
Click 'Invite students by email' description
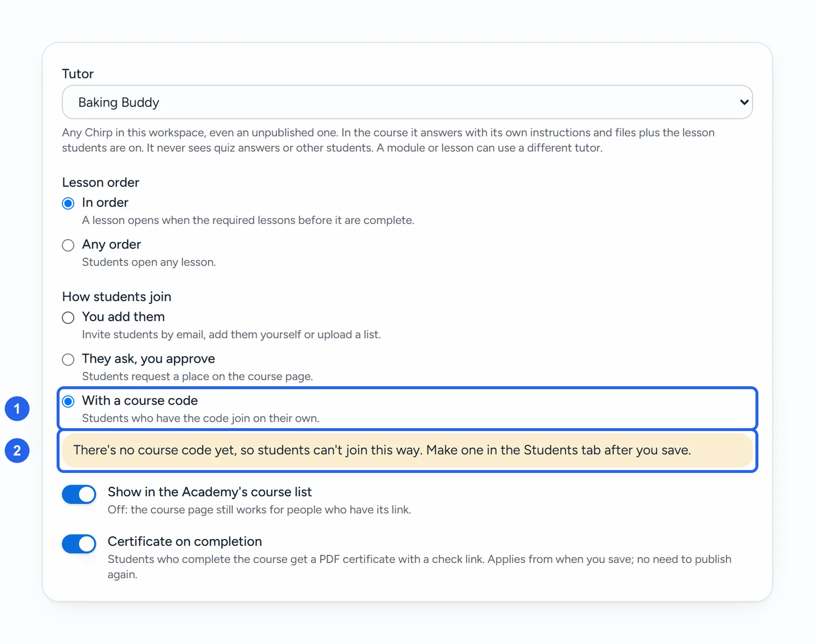coord(231,334)
